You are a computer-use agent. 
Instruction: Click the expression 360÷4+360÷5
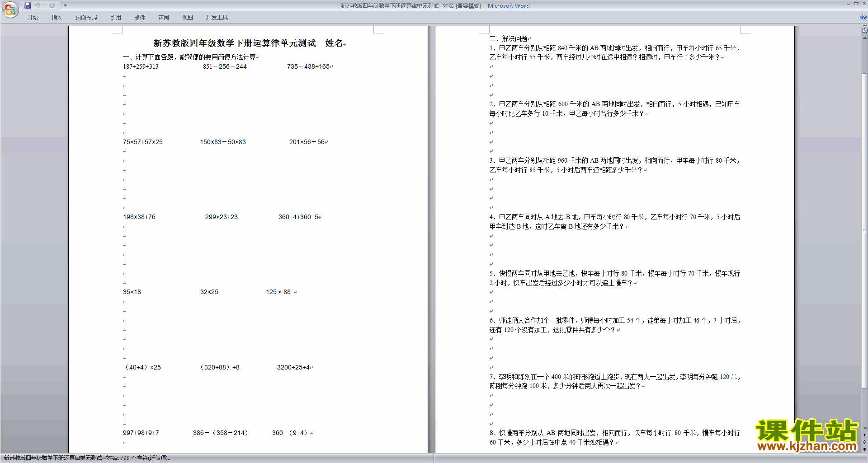pyautogui.click(x=298, y=217)
